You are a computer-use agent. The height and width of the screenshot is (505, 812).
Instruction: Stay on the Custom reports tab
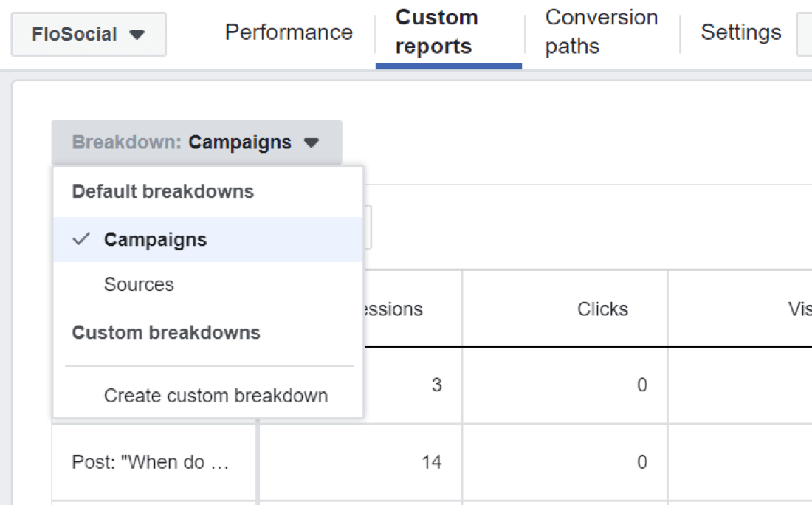(x=437, y=32)
